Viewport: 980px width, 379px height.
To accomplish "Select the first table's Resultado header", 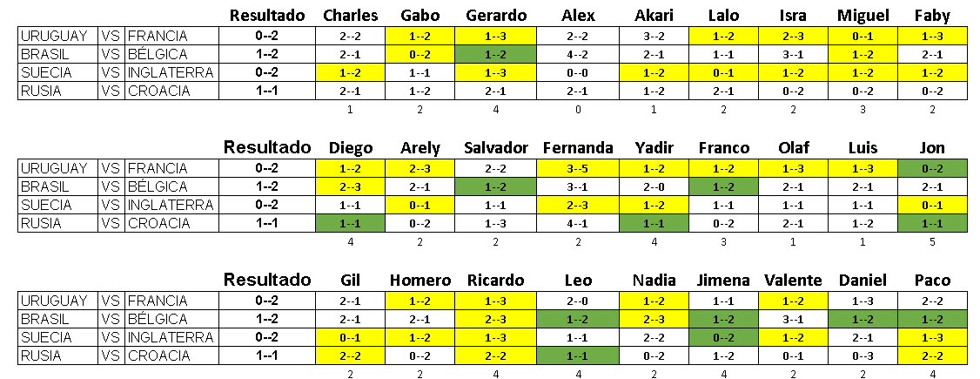I will [267, 16].
